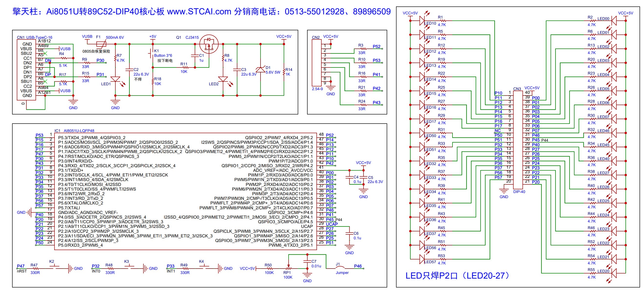
Task: Click the C3 22u capacitor symbol
Action: (237, 70)
